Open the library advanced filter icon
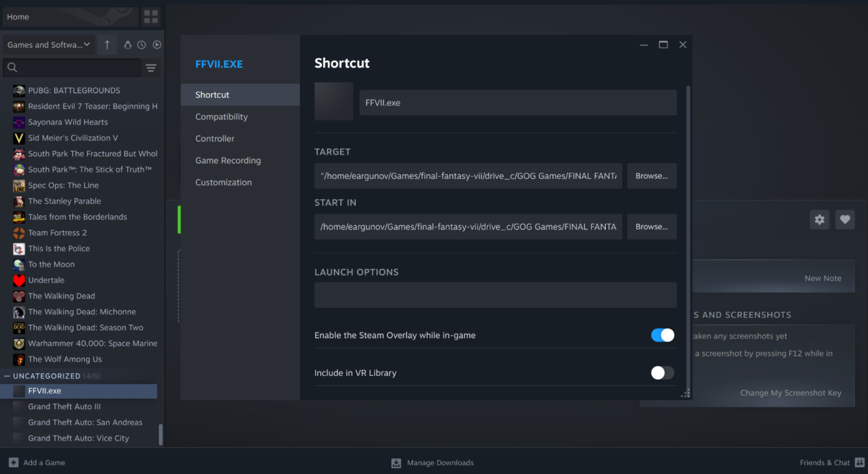The height and width of the screenshot is (474, 868). [151, 68]
